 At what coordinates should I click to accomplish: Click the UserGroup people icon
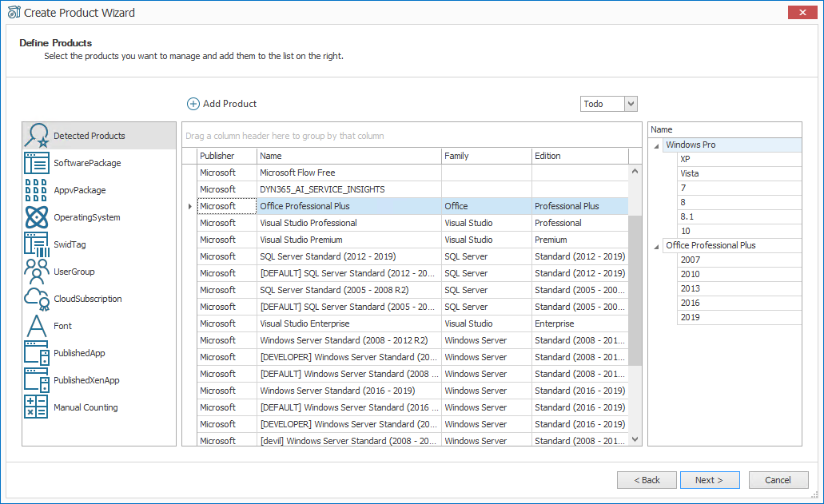pos(37,272)
